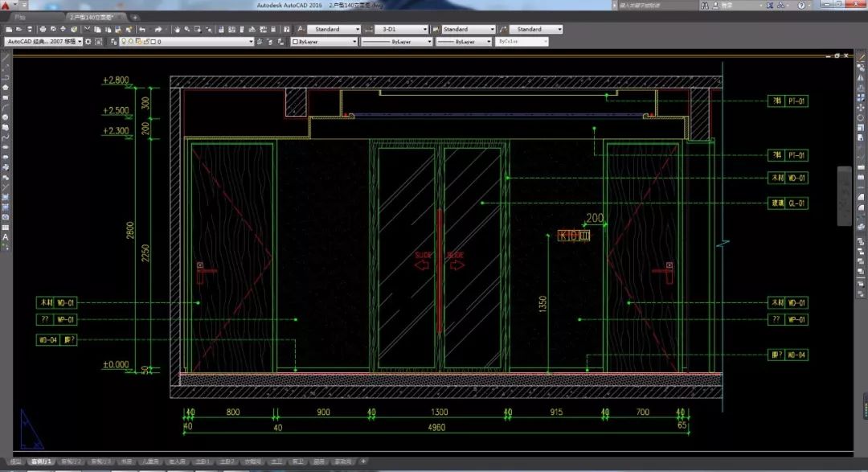868x472 pixels.
Task: Click the plus button to add a layout
Action: pyautogui.click(x=363, y=462)
